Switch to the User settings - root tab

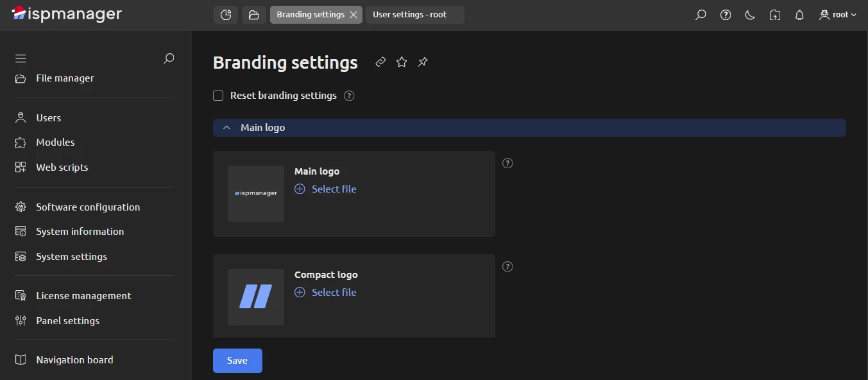point(414,14)
